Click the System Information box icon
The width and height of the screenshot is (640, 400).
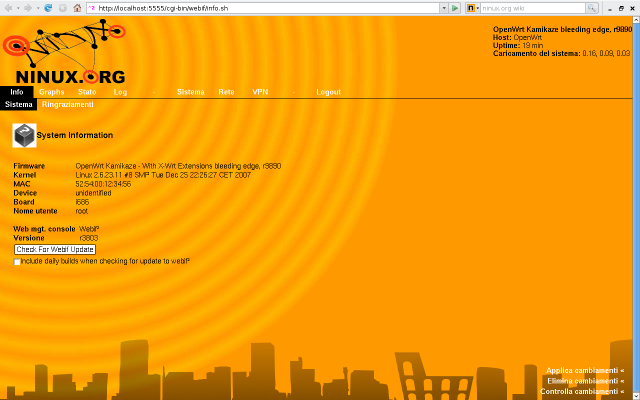[23, 135]
